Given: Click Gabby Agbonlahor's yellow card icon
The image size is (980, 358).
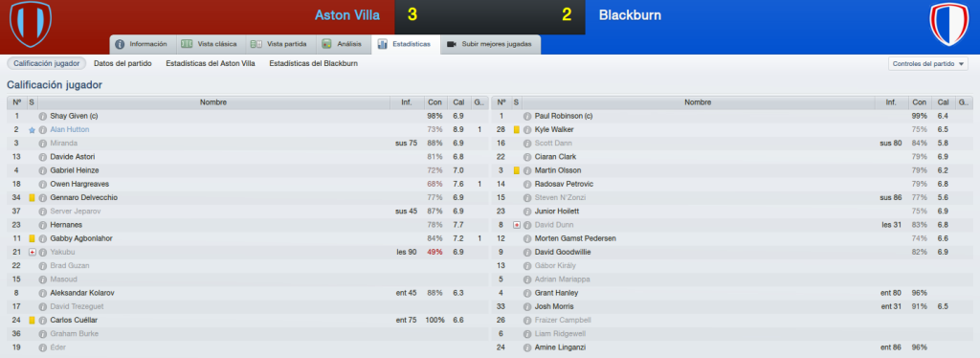Looking at the screenshot, I should click(x=32, y=238).
